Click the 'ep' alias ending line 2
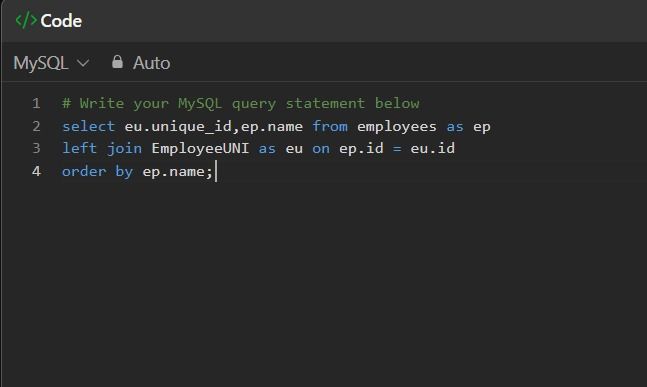The height and width of the screenshot is (387, 647). coord(482,127)
